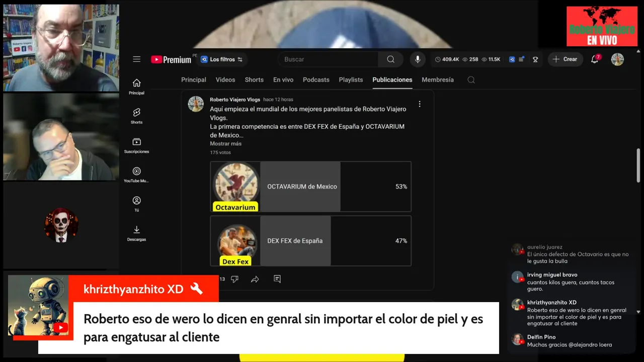Expand post with Mostrar más
The width and height of the screenshot is (644, 362).
coord(225,144)
